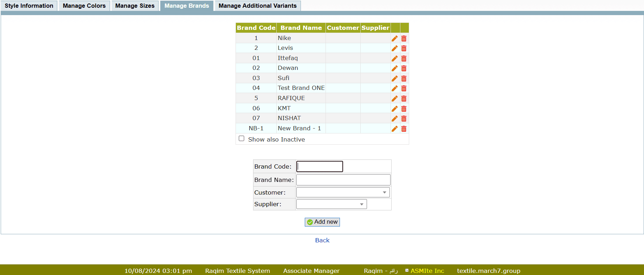Click the edit pencil for Nike brand
Image resolution: width=644 pixels, height=275 pixels.
pyautogui.click(x=394, y=38)
